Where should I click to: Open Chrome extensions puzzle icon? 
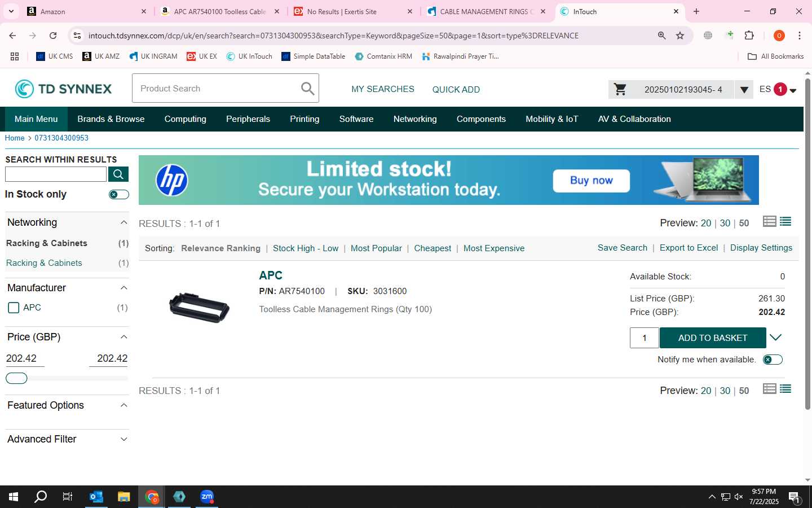(749, 36)
